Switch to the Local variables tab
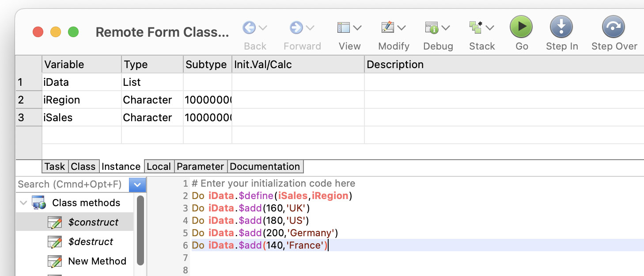Image resolution: width=644 pixels, height=276 pixels. pyautogui.click(x=159, y=167)
